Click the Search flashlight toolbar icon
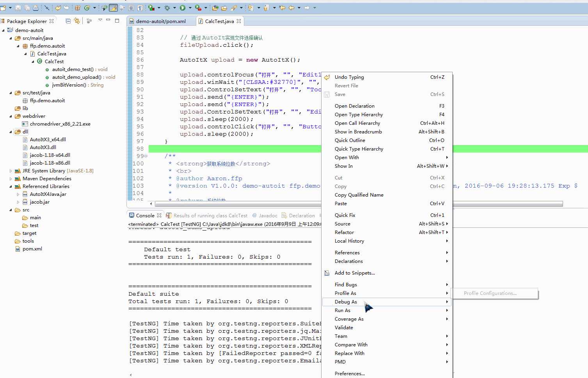588x378 pixels. click(234, 8)
